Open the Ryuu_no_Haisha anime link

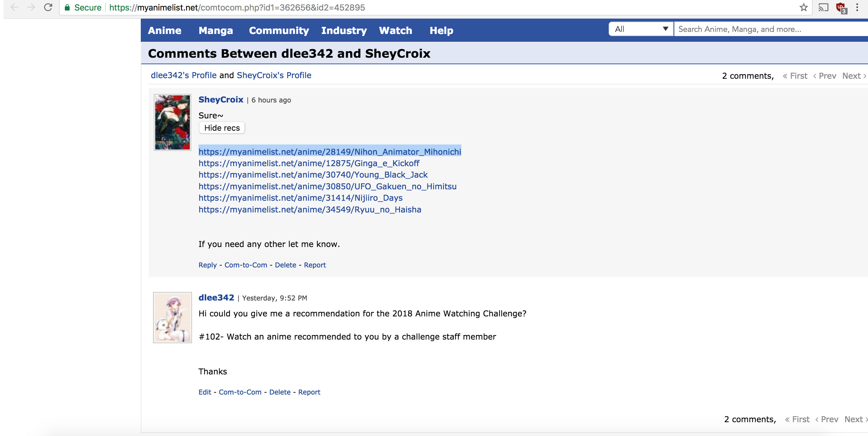coord(310,209)
